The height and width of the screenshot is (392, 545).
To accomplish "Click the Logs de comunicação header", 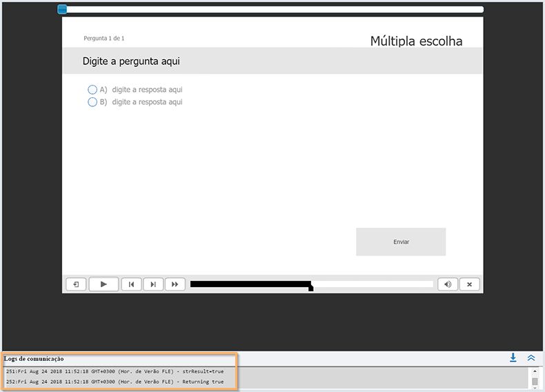I will [34, 359].
